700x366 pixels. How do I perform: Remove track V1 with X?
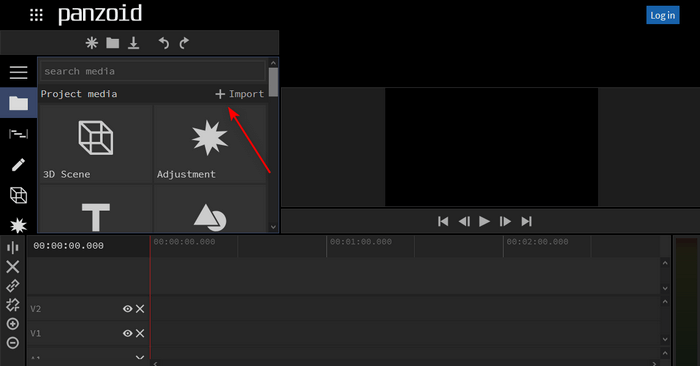point(140,333)
